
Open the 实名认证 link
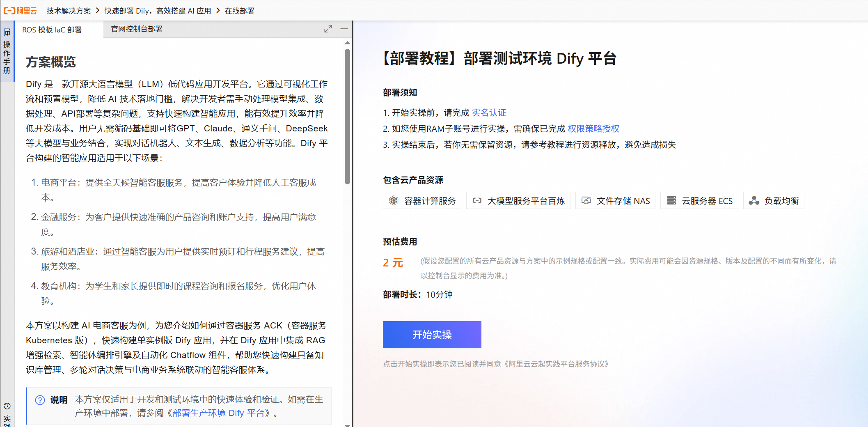pyautogui.click(x=489, y=112)
